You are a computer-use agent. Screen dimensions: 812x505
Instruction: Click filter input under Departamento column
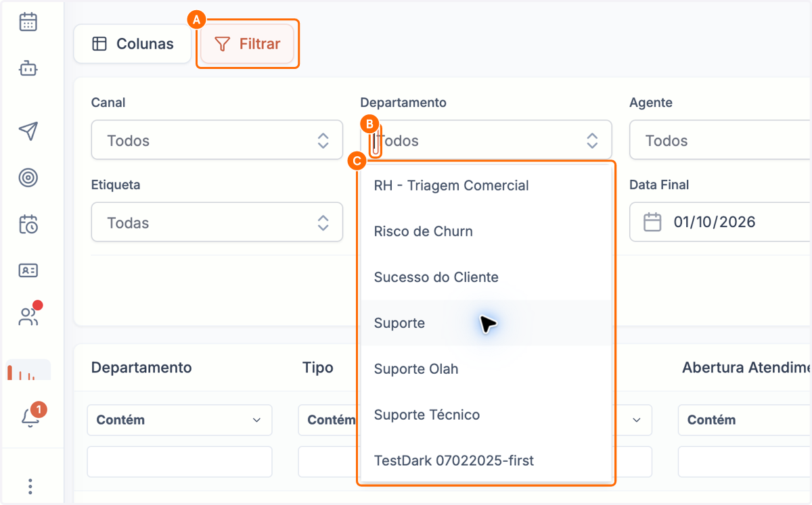click(x=179, y=462)
